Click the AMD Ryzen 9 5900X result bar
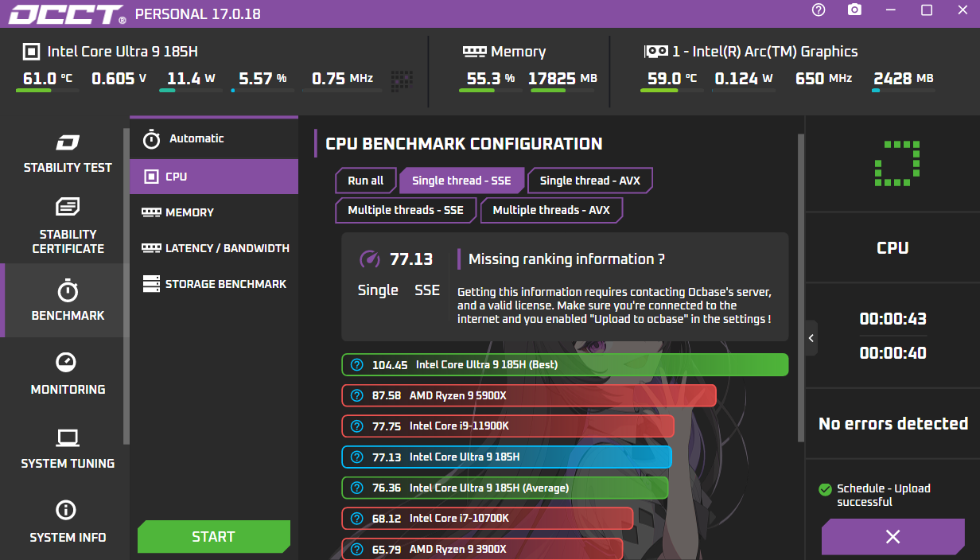 tap(529, 395)
